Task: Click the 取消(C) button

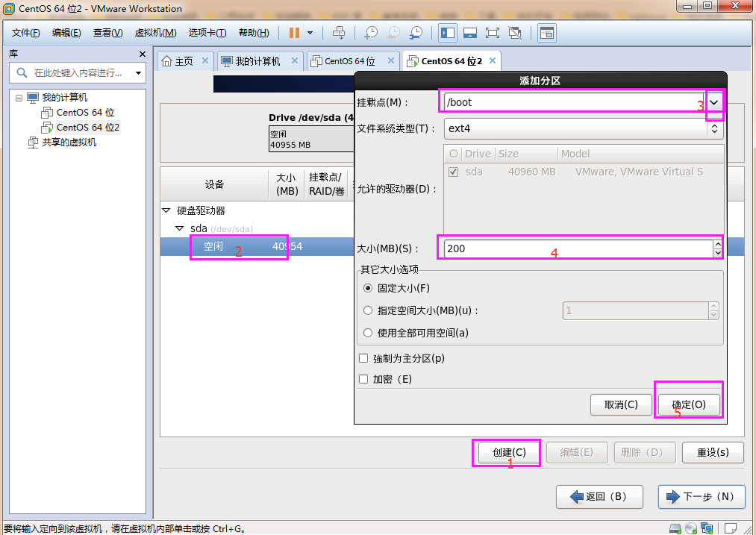Action: (x=621, y=404)
